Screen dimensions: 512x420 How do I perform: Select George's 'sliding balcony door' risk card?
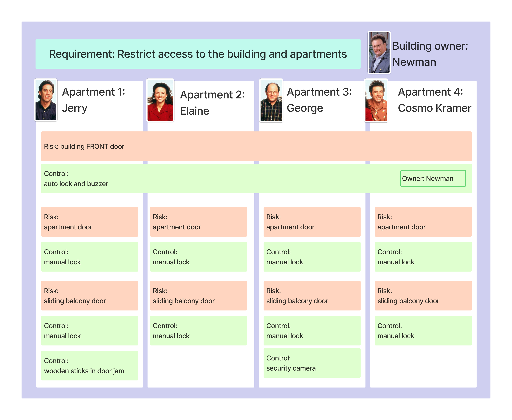312,295
